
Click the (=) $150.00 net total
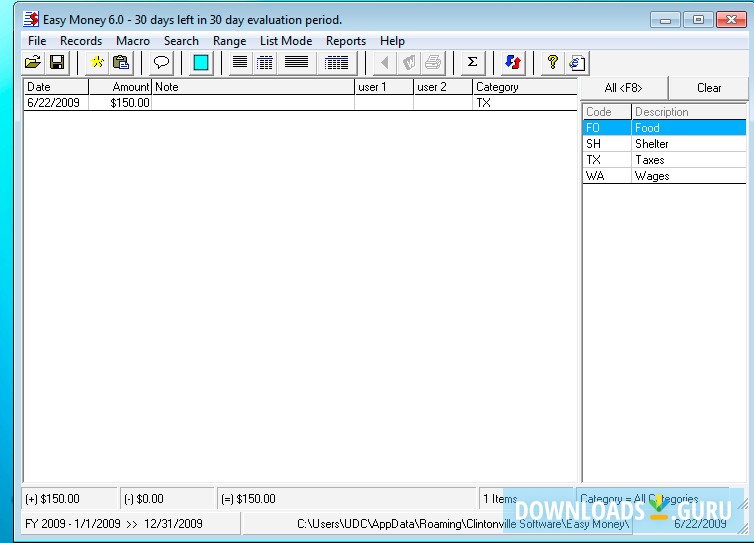(x=346, y=499)
